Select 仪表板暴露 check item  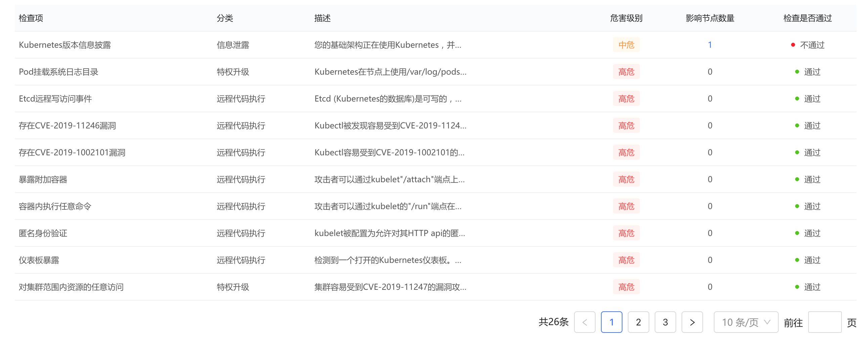pyautogui.click(x=39, y=260)
